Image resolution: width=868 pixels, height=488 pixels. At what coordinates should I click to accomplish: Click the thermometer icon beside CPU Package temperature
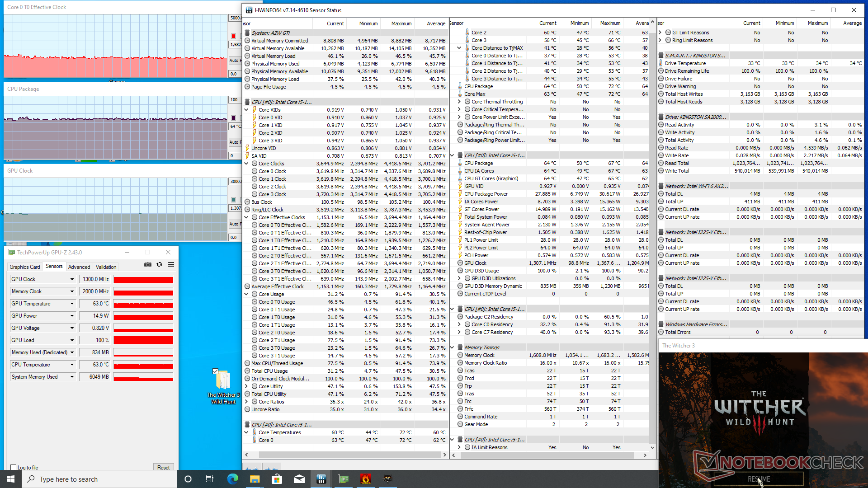(460, 86)
